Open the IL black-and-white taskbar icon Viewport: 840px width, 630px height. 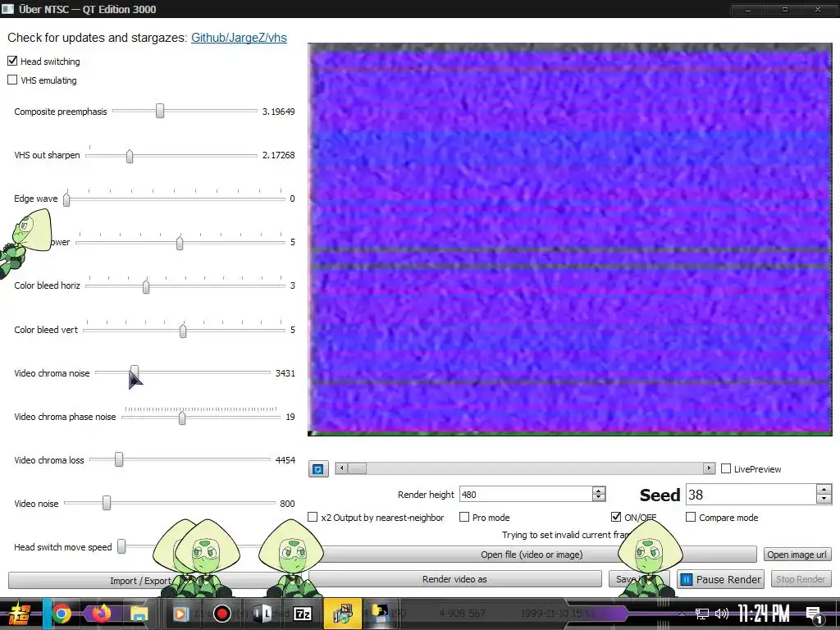(x=262, y=614)
